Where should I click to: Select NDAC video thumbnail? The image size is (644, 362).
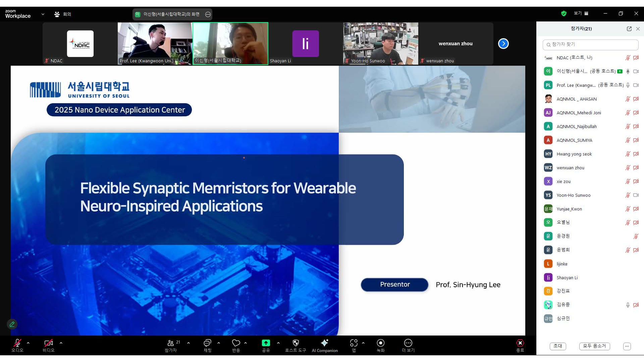click(x=80, y=44)
